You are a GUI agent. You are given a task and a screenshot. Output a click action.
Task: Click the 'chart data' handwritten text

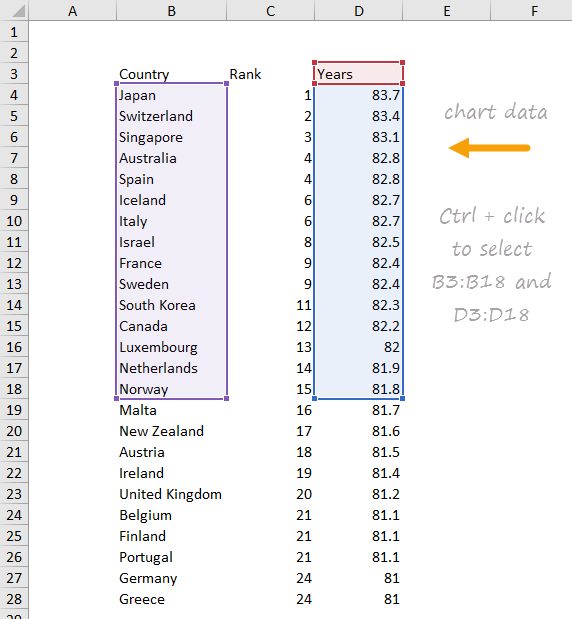tap(496, 112)
